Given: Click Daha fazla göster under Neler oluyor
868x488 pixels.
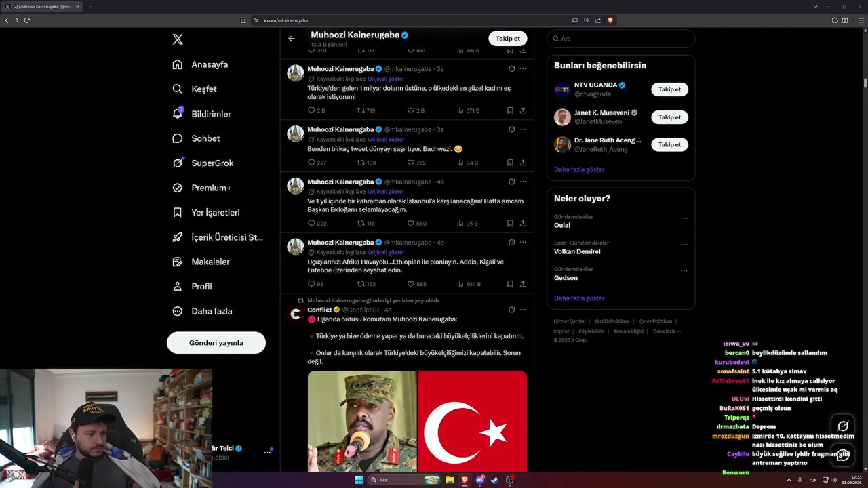Looking at the screenshot, I should click(x=579, y=298).
